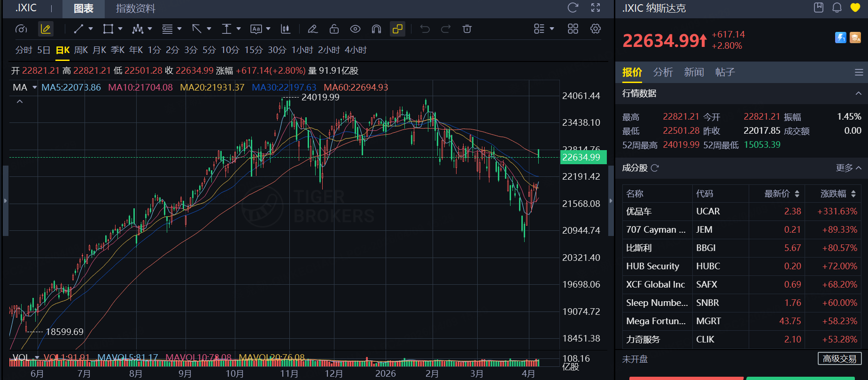Open the multi-chart grid layout icon
868x380 pixels.
(573, 29)
